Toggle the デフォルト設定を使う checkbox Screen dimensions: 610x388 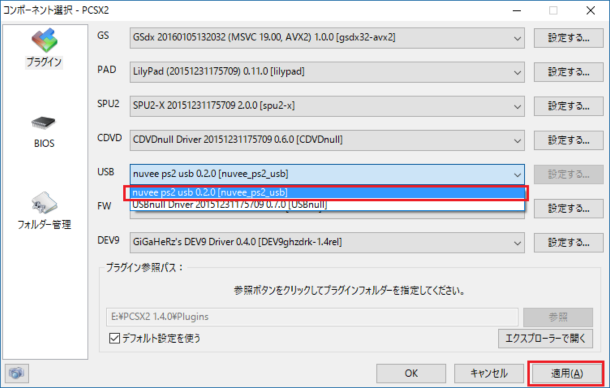pos(114,338)
